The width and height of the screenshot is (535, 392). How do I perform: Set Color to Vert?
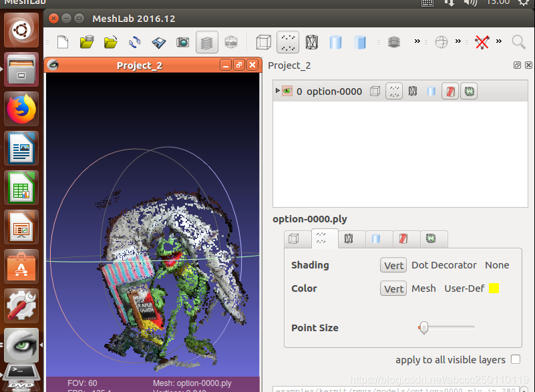click(x=393, y=288)
